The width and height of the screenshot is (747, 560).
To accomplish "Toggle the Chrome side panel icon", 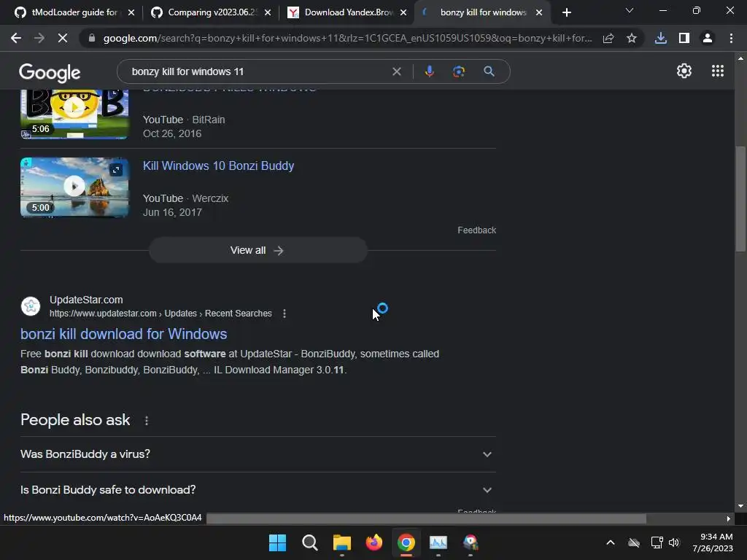I will point(684,38).
